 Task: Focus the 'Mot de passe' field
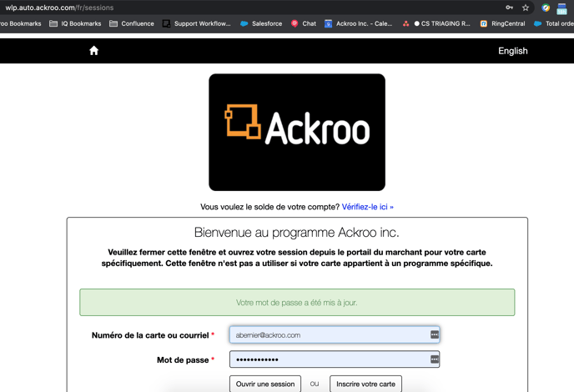pyautogui.click(x=330, y=359)
